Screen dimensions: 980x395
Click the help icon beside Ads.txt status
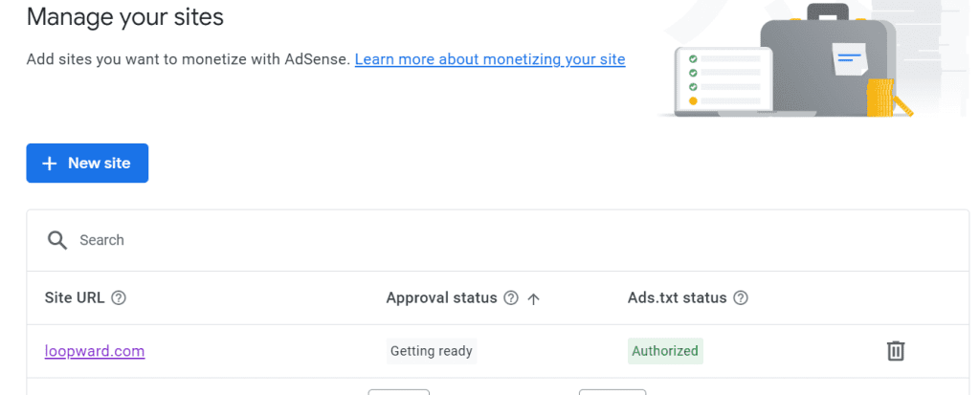click(740, 298)
